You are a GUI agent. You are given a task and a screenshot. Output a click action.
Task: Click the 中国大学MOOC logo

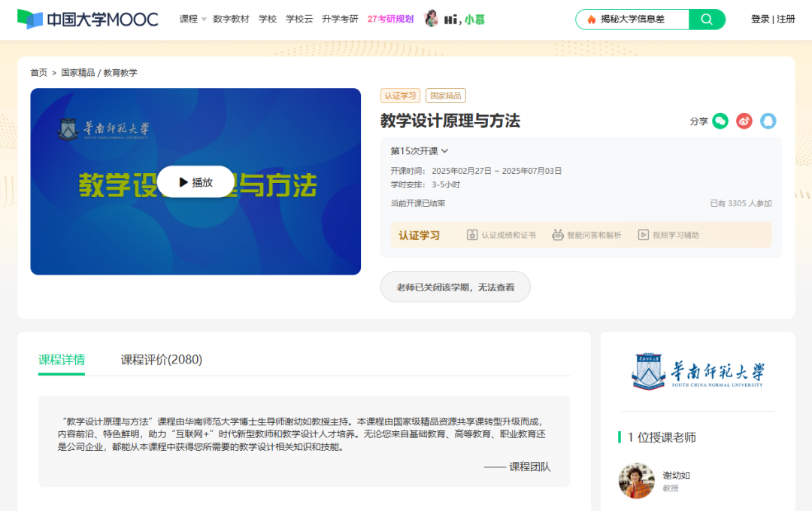click(x=89, y=19)
